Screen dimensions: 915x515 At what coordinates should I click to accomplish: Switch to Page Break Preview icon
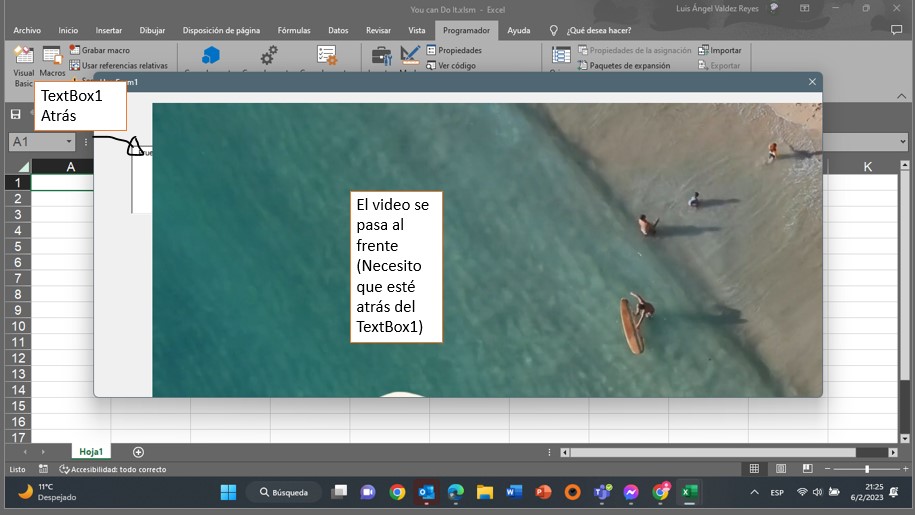click(x=808, y=468)
